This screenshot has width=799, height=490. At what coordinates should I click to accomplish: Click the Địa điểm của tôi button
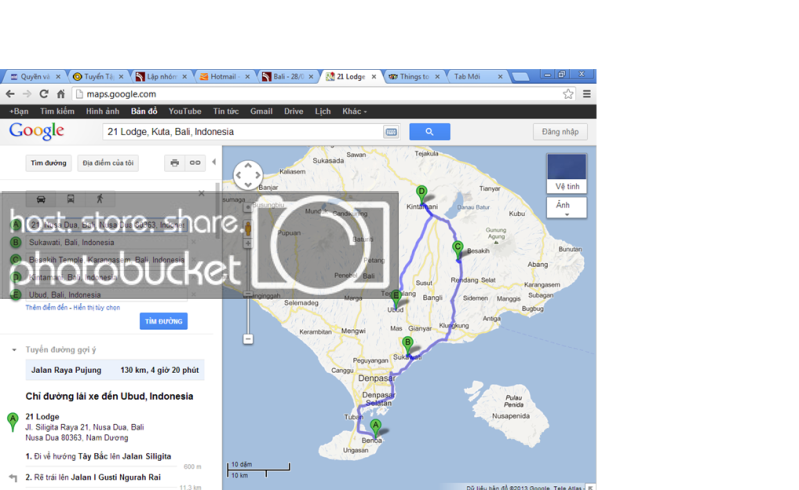(x=108, y=163)
